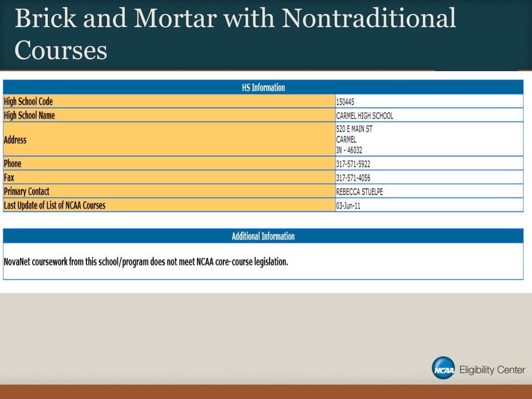Select '520 E MAIN ST' address line

tap(354, 129)
